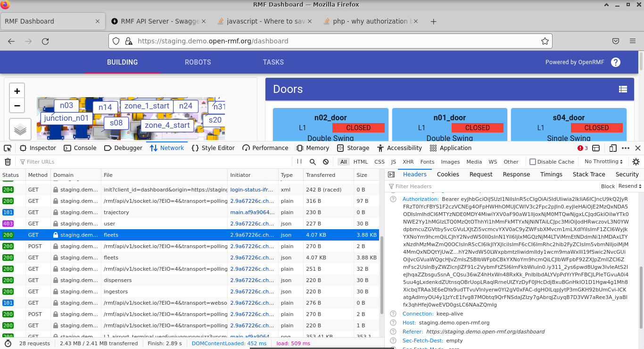Image resolution: width=644 pixels, height=349 pixels.
Task: Open the Doors list icon
Action: coord(623,89)
